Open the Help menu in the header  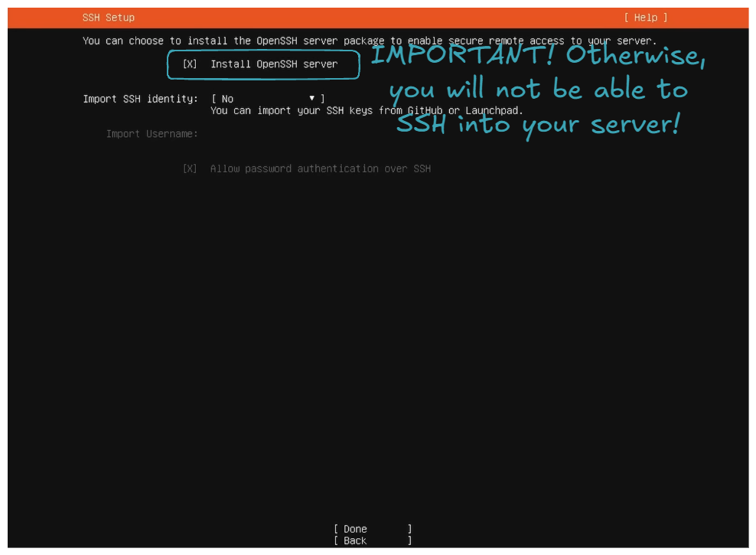pos(645,18)
